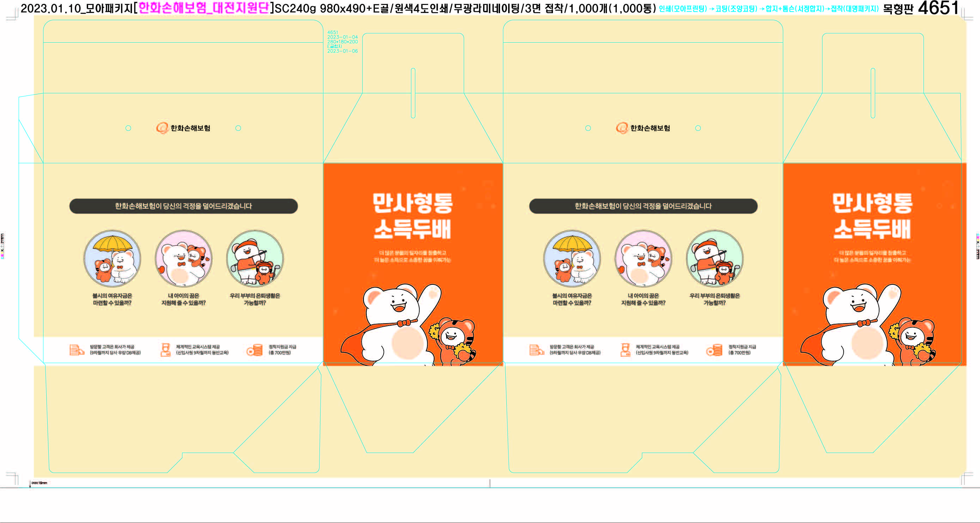Click the umbrella bear illustration in the left panel
This screenshot has height=523, width=980.
pos(112,259)
